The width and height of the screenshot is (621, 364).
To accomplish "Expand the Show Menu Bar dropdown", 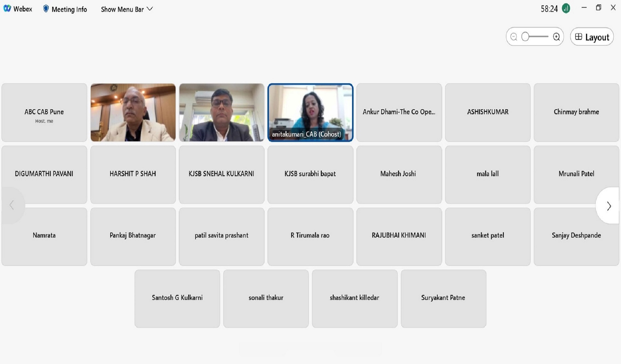I will click(x=127, y=9).
